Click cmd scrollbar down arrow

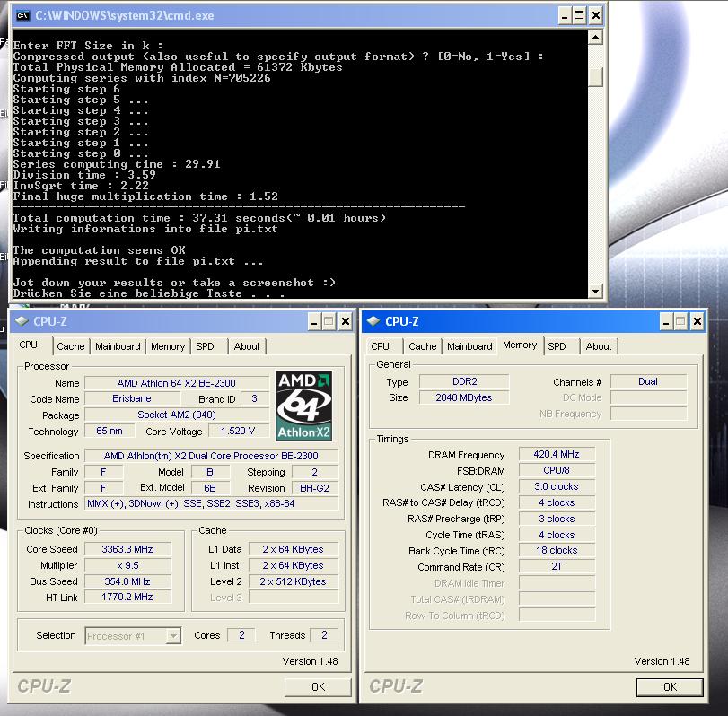(595, 292)
